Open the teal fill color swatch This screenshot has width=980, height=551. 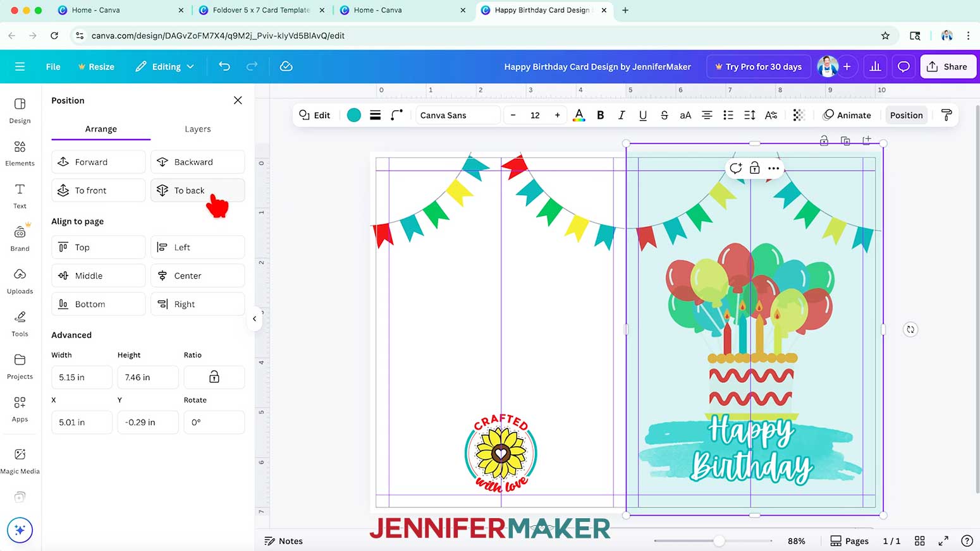tap(354, 115)
